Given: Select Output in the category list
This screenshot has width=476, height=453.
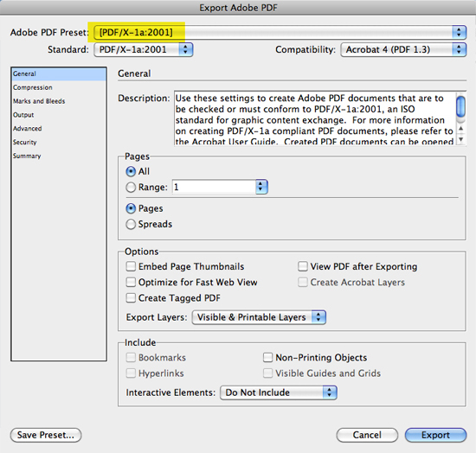Looking at the screenshot, I should (59, 115).
